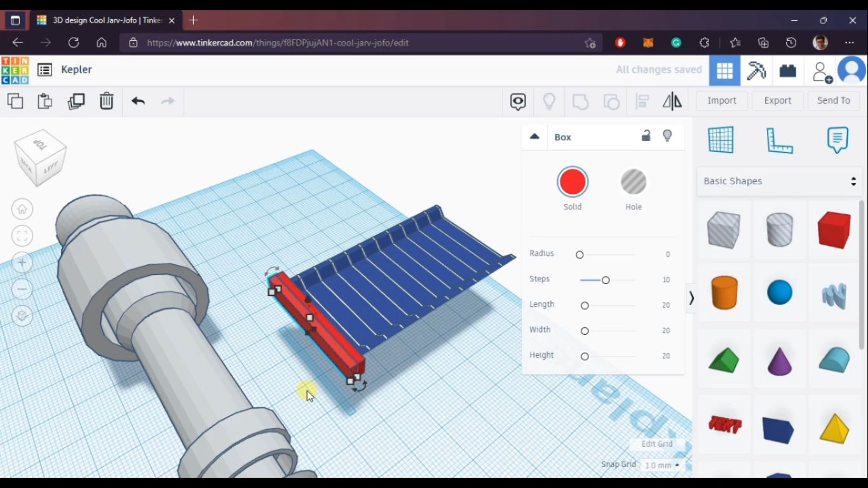Copy the selected shape
This screenshot has width=868, height=488.
pyautogui.click(x=15, y=101)
